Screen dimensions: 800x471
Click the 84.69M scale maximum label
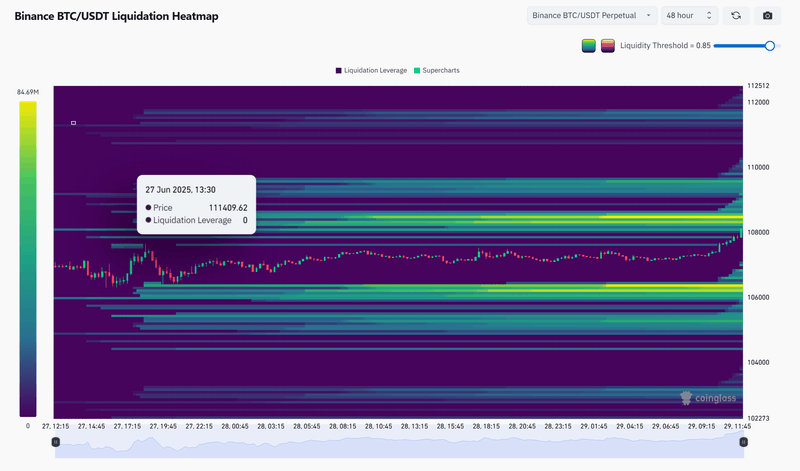pyautogui.click(x=28, y=92)
